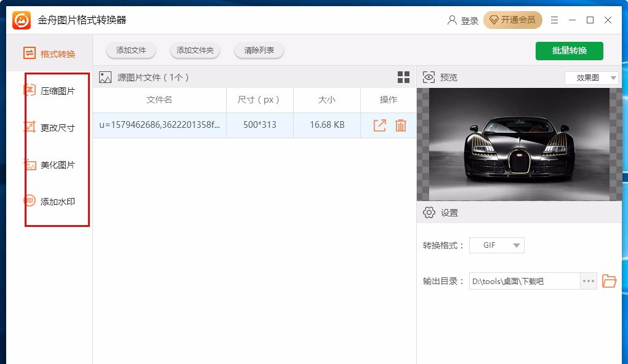Open output folder with the orange folder icon
The width and height of the screenshot is (628, 364).
[x=609, y=280]
